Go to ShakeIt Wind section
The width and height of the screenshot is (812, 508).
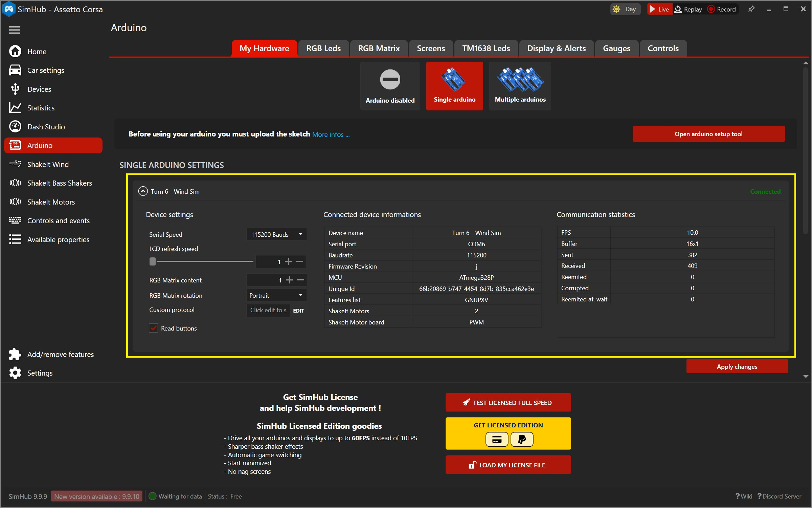pyautogui.click(x=48, y=164)
